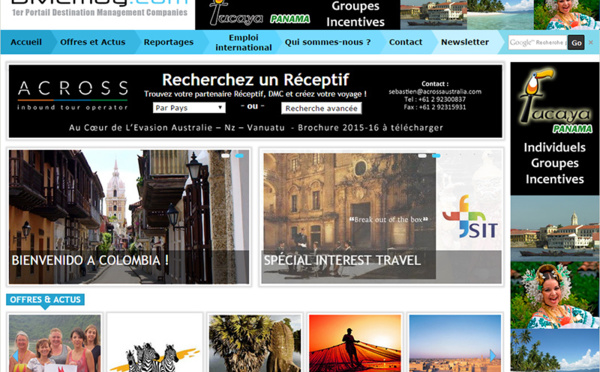
Task: Click the Offres & Actus heading tab
Action: pos(45,299)
